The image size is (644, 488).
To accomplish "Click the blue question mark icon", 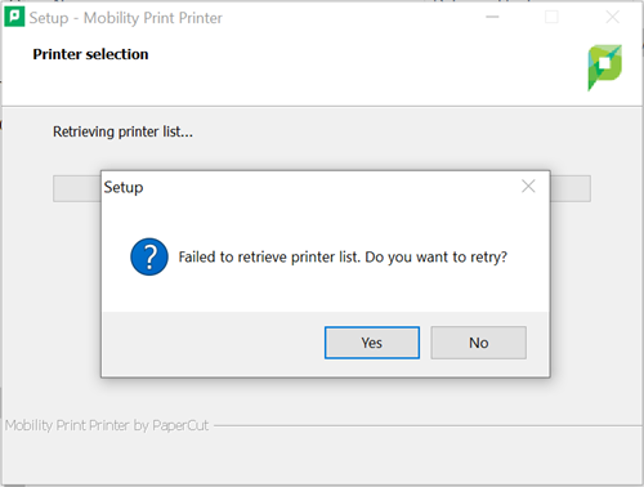I will click(150, 257).
